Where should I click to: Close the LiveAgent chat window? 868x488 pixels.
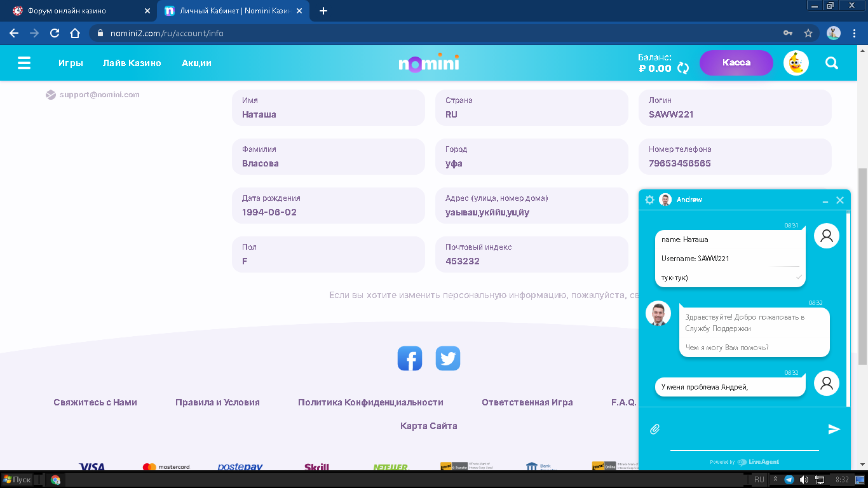coord(840,200)
